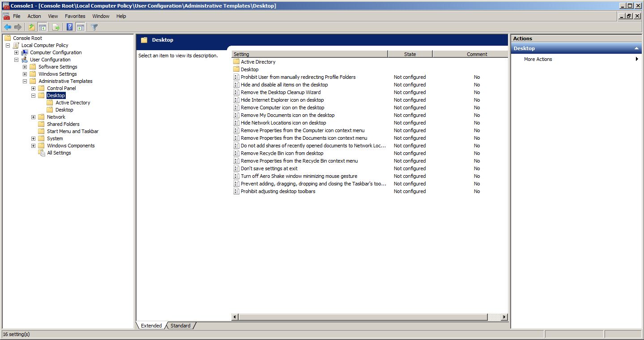The image size is (644, 340).
Task: Click policy icon for Remove Computer icon
Action: click(x=237, y=108)
